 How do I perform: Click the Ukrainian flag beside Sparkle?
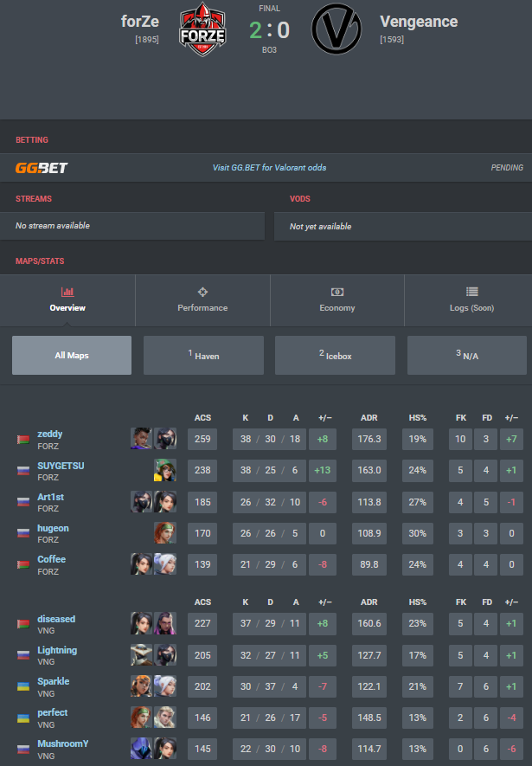23,687
